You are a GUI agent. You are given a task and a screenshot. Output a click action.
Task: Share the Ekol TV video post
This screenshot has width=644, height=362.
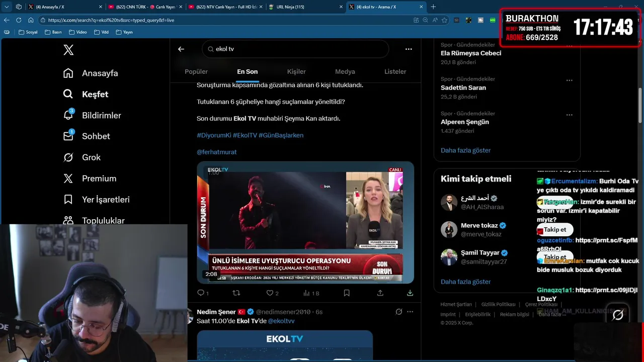pyautogui.click(x=380, y=293)
